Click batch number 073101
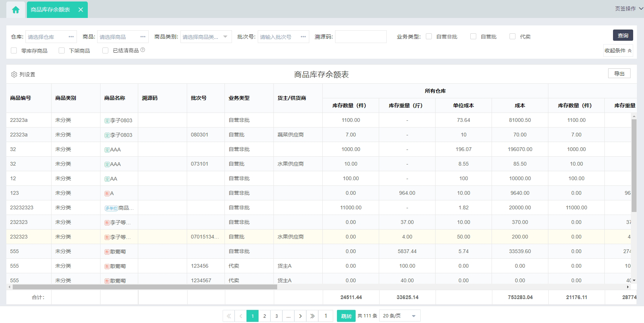The width and height of the screenshot is (644, 323). (199, 164)
